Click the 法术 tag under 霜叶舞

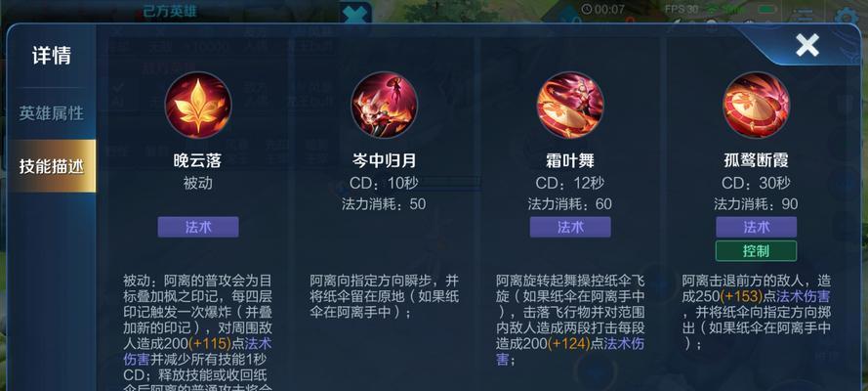pos(570,227)
